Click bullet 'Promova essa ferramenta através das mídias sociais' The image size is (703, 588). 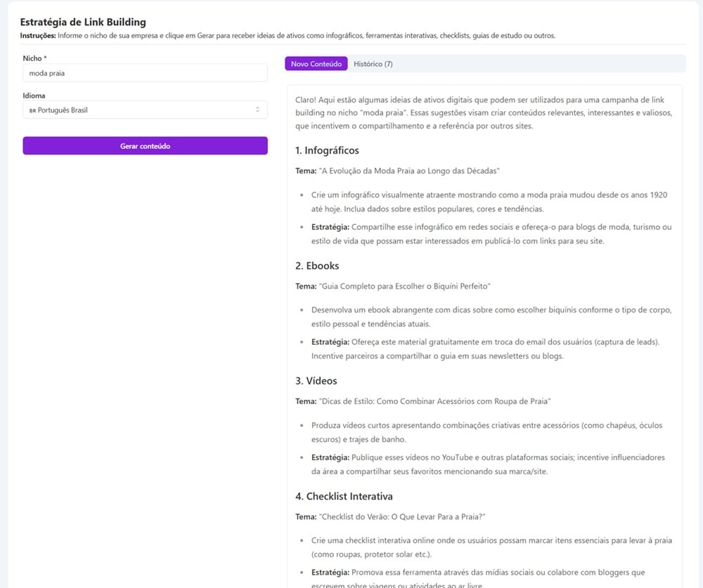click(478, 578)
